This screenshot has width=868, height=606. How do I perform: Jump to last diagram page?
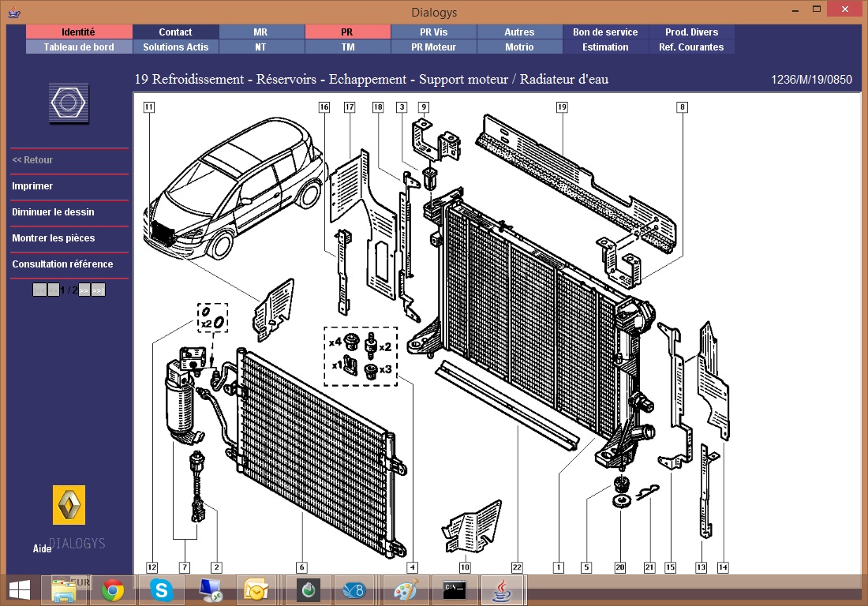pyautogui.click(x=98, y=290)
